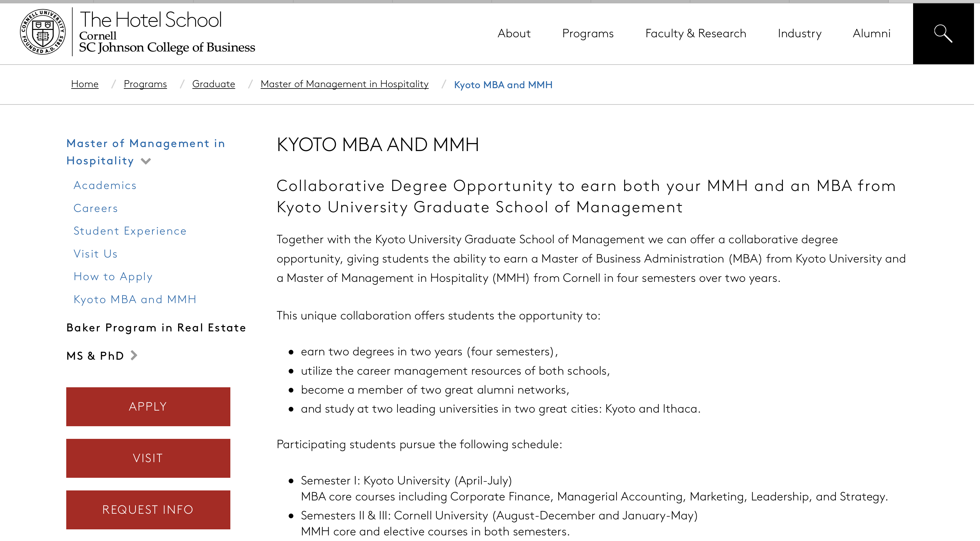Open the search magnifier icon
The height and width of the screenshot is (541, 980).
[943, 34]
